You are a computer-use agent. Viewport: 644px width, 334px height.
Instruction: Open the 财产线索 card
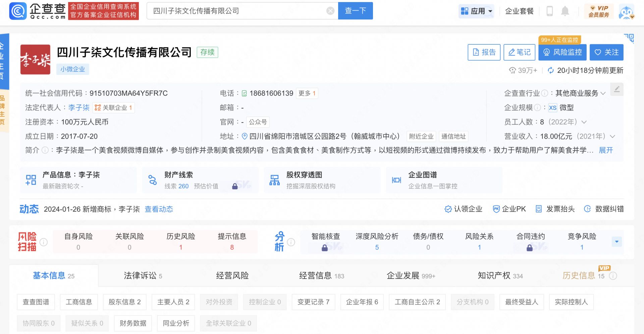coord(200,180)
